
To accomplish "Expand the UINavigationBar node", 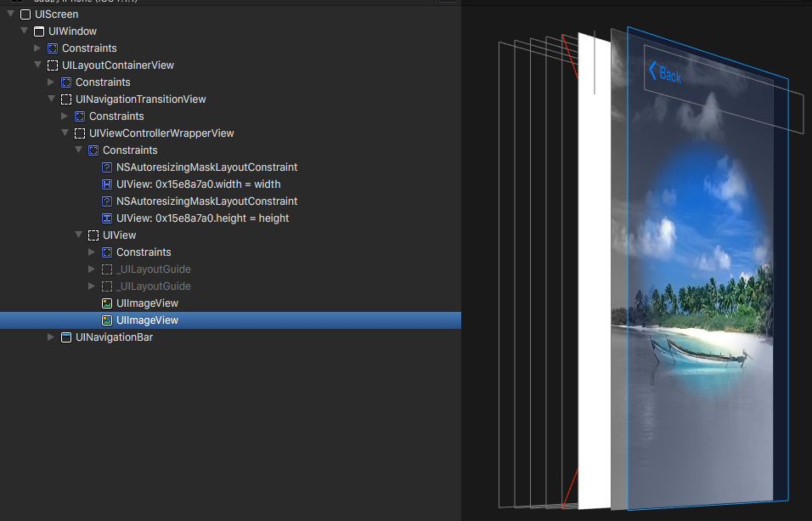I will (51, 337).
